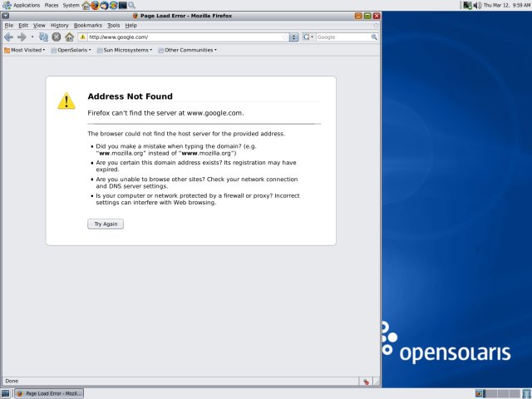Click the Show Desktop button in bottom panel
Viewport: 532px width, 399px height.
(x=6, y=393)
